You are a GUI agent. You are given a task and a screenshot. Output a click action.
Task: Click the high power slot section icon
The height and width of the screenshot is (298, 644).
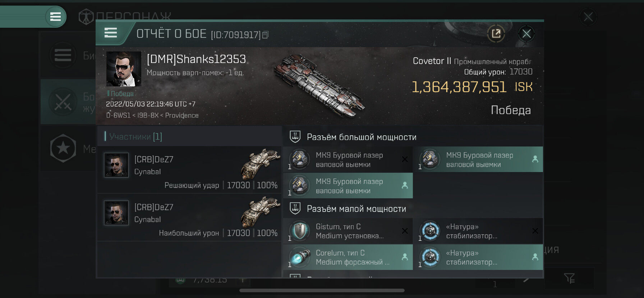[295, 137]
